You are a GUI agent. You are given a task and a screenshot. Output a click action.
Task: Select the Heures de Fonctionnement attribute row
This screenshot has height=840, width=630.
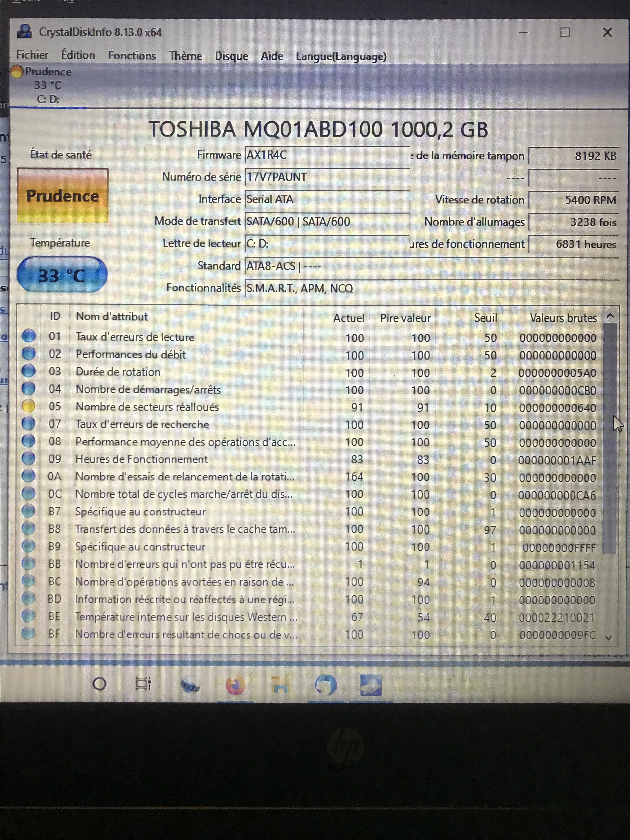[141, 459]
